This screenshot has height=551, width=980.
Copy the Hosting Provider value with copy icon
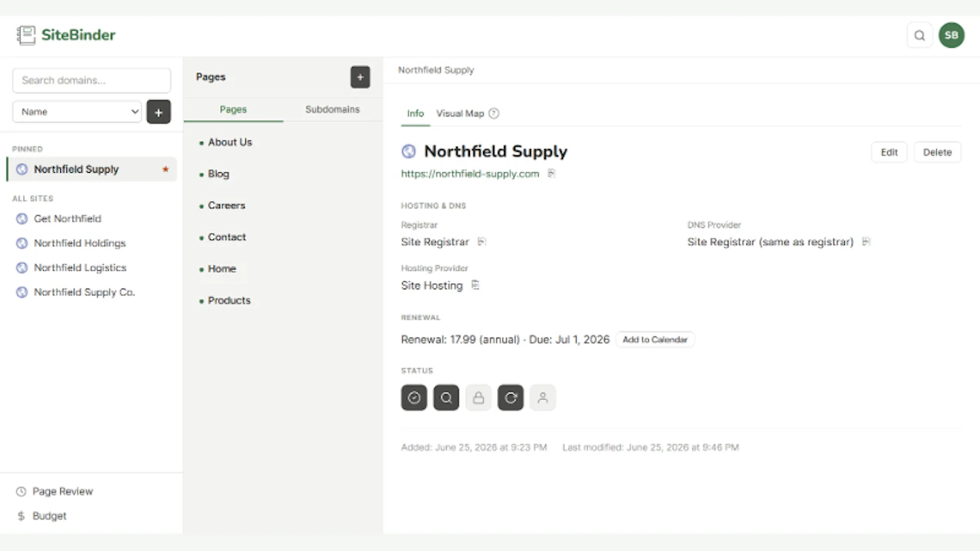pos(475,285)
